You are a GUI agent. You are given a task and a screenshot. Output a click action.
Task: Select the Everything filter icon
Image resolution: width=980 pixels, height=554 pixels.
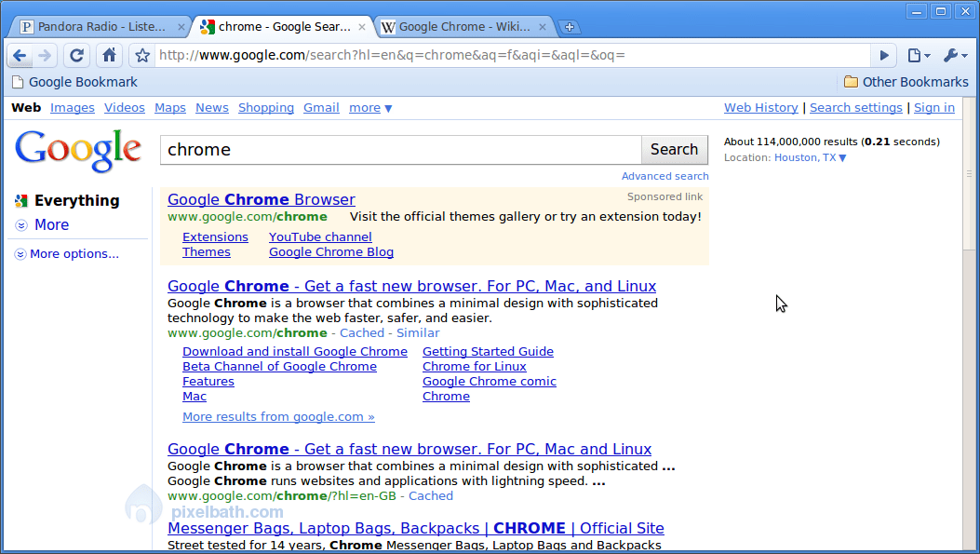[21, 201]
